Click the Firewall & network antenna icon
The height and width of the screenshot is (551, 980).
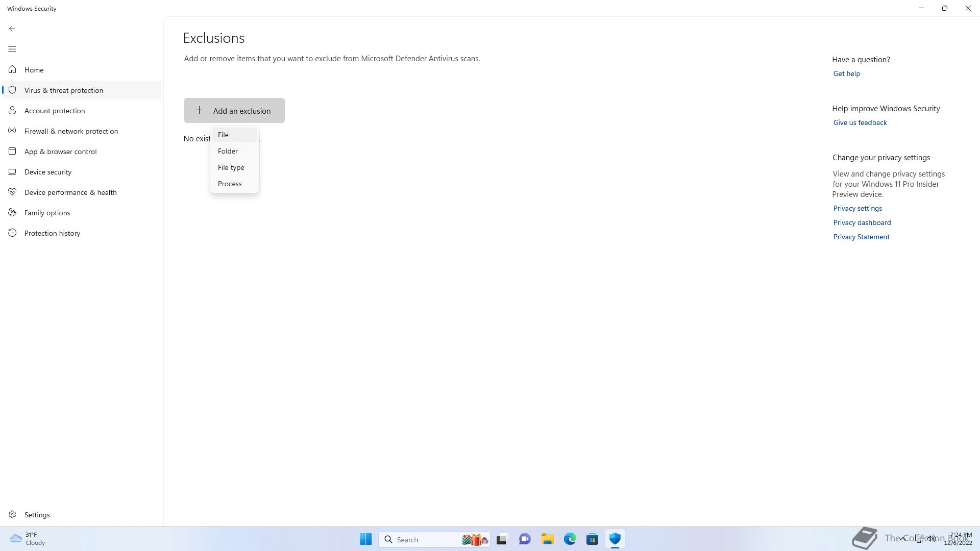coord(12,131)
